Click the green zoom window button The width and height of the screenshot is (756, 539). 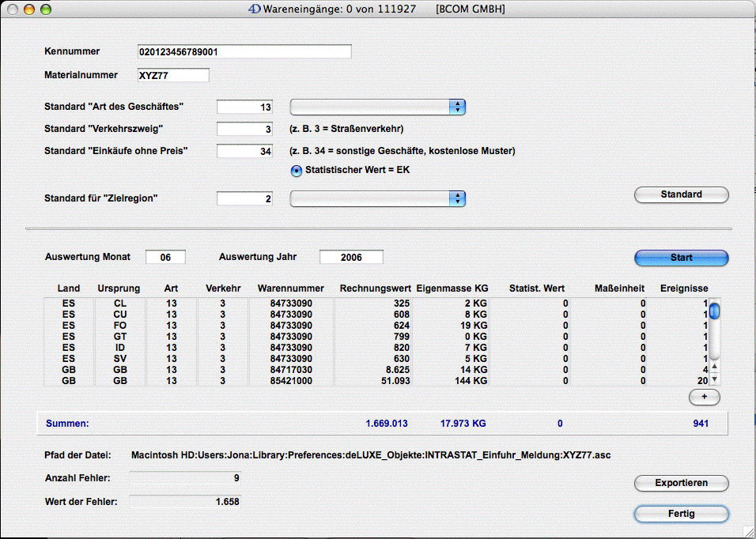(45, 9)
